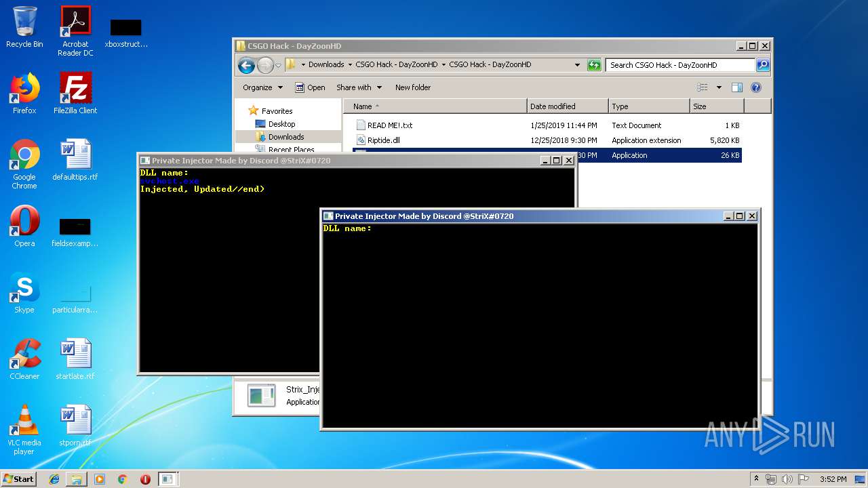This screenshot has width=868, height=488.
Task: Open recent pages dropdown arrow
Action: (x=278, y=65)
